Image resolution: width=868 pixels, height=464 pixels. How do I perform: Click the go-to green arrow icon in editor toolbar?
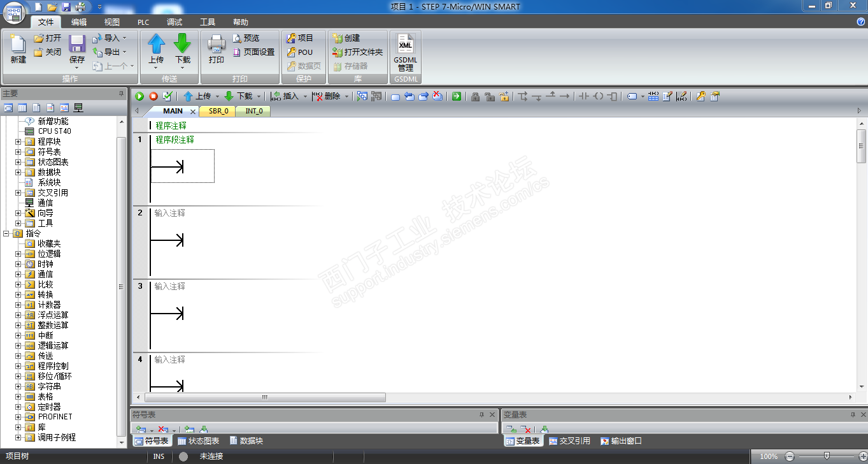click(457, 96)
